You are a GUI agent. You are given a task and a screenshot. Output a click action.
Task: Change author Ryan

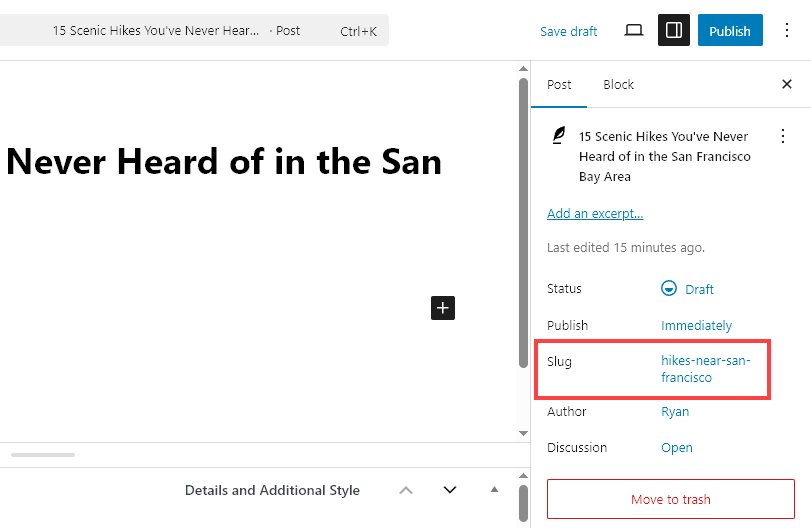[x=675, y=412]
